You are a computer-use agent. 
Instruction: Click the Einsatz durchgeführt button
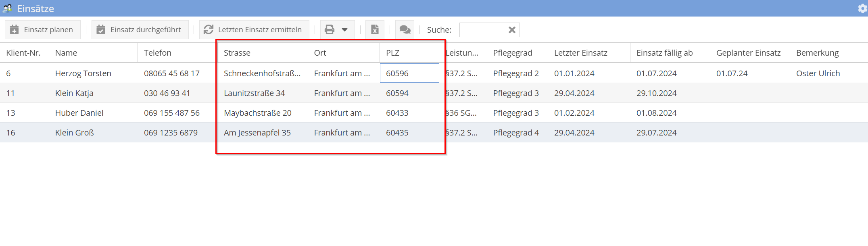[x=140, y=29]
